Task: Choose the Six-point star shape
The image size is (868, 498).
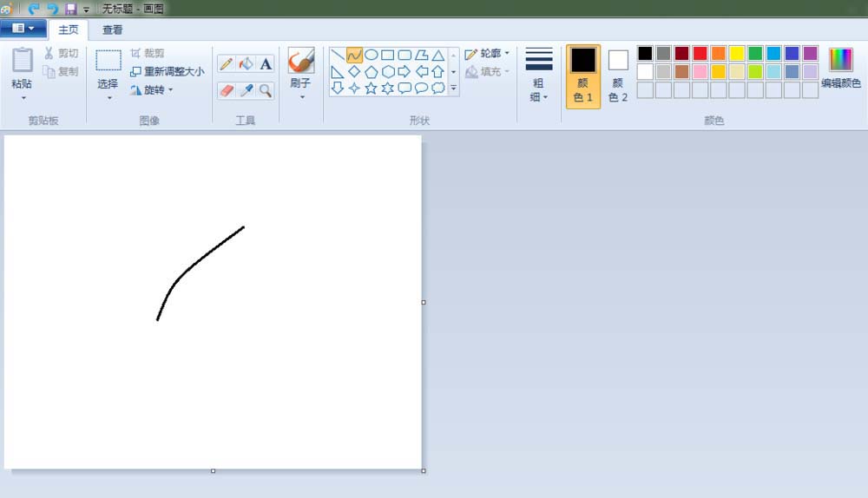Action: point(388,88)
